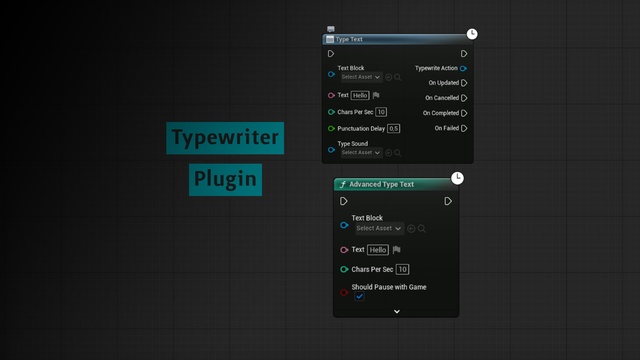Screen dimensions: 640x360
Task: Click the Typewrite Action output pin
Action: [x=463, y=68]
